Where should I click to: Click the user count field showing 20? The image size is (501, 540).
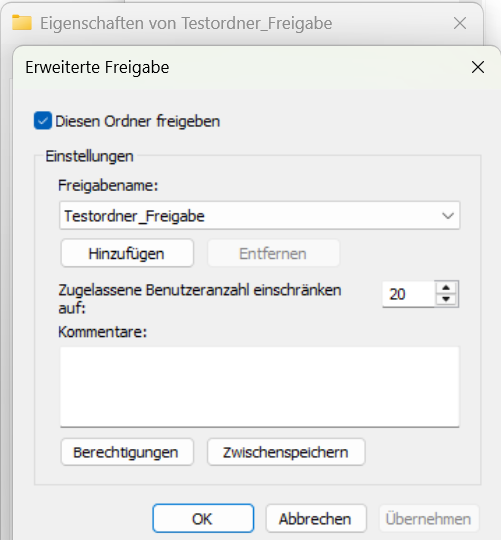point(409,294)
